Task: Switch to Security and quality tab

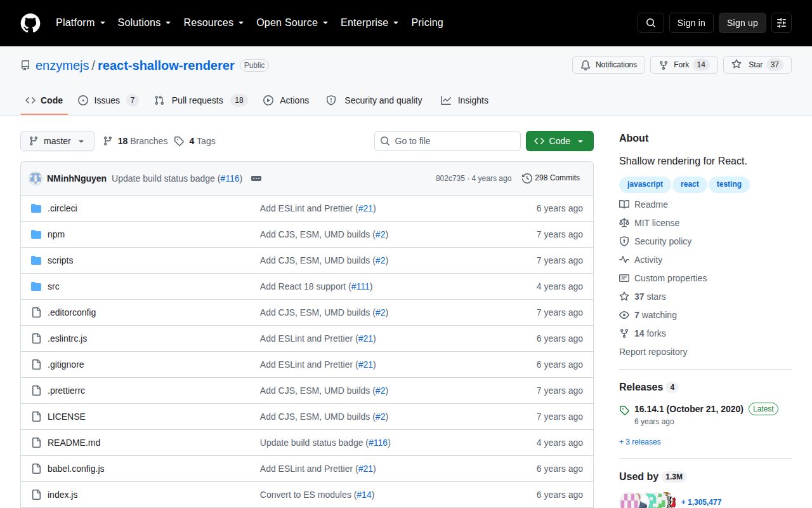Action: click(374, 100)
